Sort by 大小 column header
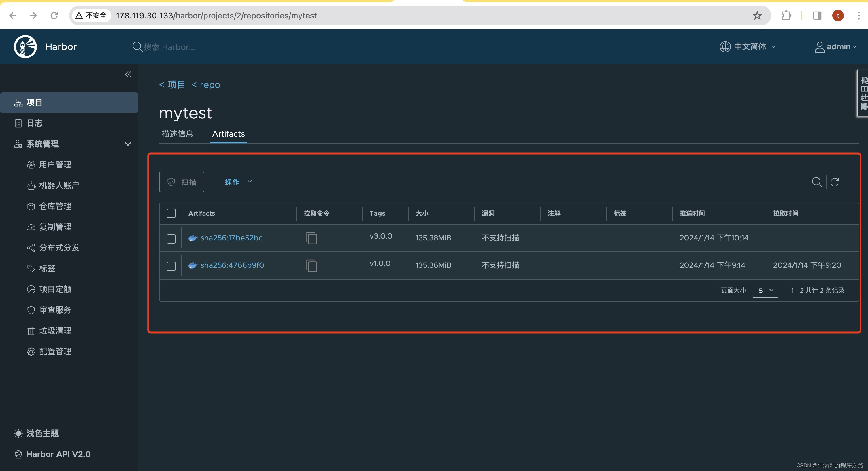868x471 pixels. coord(422,213)
